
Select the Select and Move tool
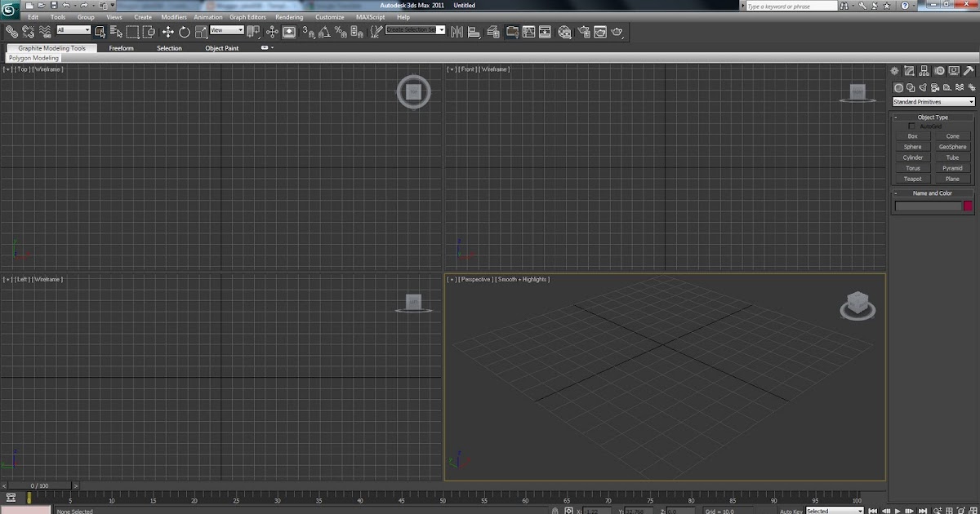point(167,32)
